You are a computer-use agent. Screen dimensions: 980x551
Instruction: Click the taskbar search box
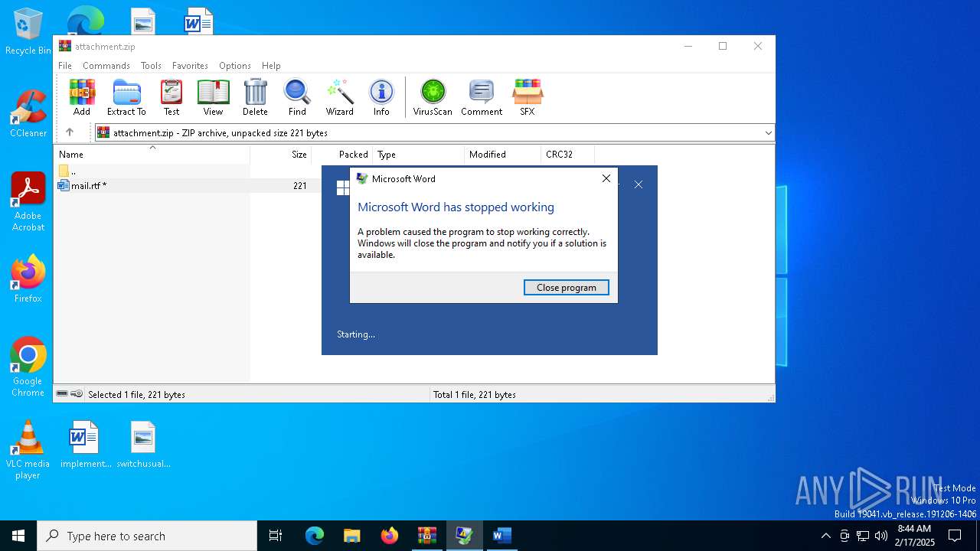tap(147, 536)
